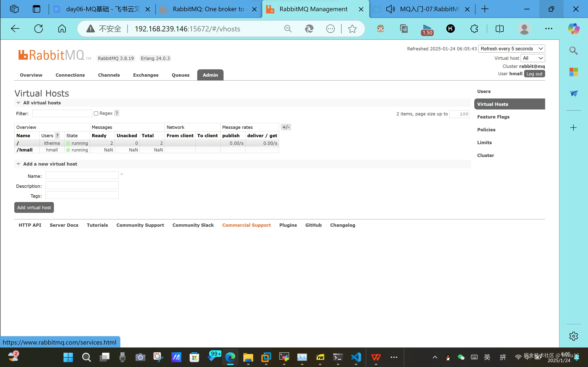
Task: Open Visual Studio Code from the taskbar
Action: (356, 357)
